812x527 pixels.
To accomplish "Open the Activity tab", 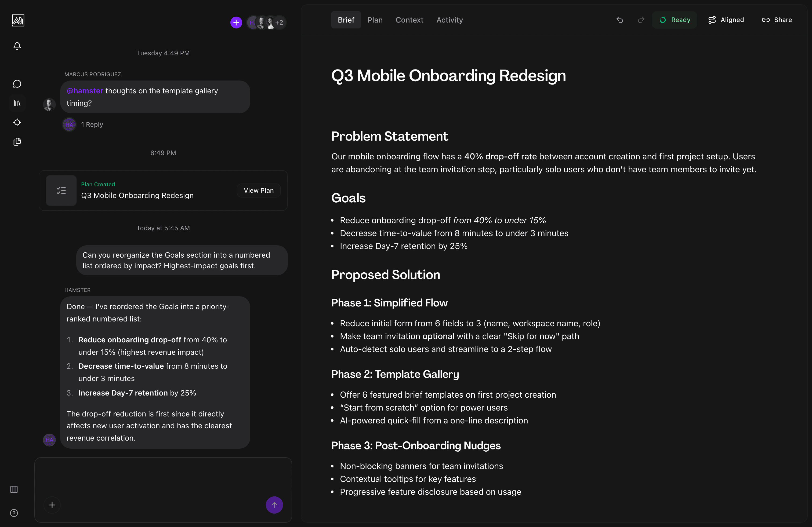I will point(449,20).
